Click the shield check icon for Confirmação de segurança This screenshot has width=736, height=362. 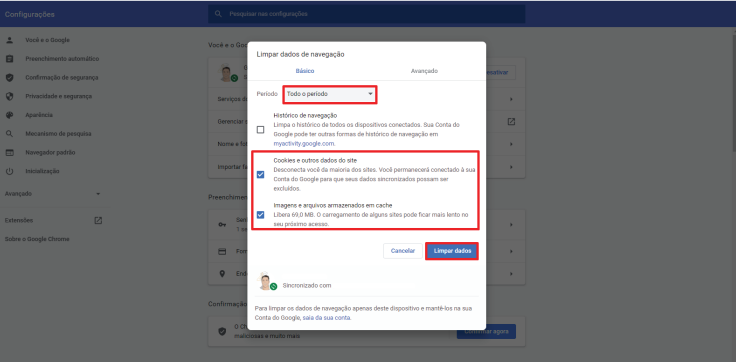pyautogui.click(x=9, y=77)
